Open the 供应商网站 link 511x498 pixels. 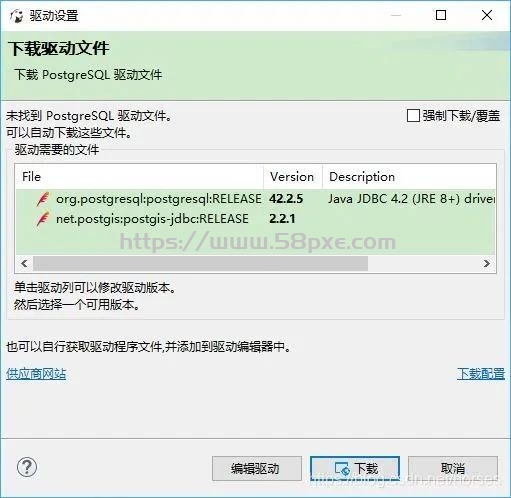(x=36, y=374)
